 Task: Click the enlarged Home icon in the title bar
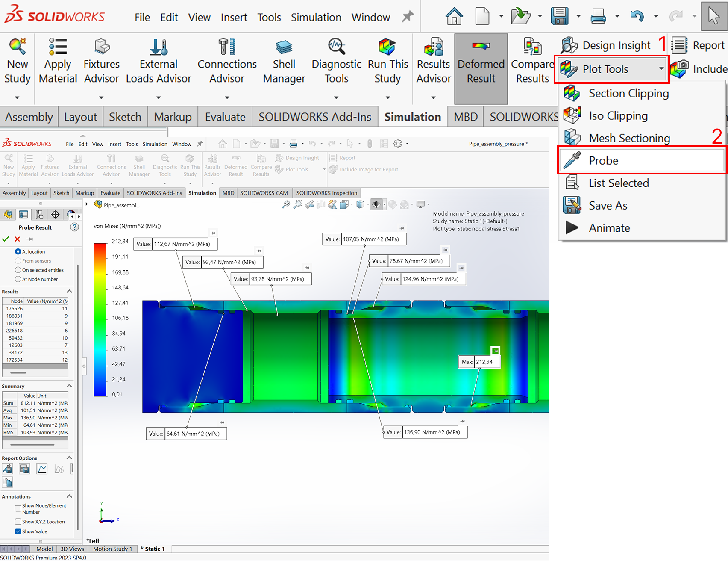(x=454, y=16)
